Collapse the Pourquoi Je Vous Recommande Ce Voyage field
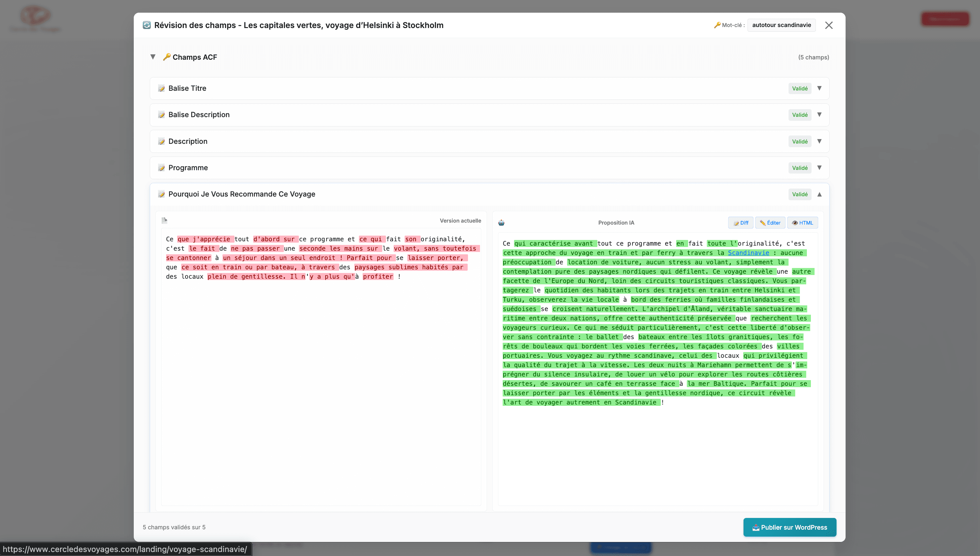The width and height of the screenshot is (980, 556). [x=819, y=194]
